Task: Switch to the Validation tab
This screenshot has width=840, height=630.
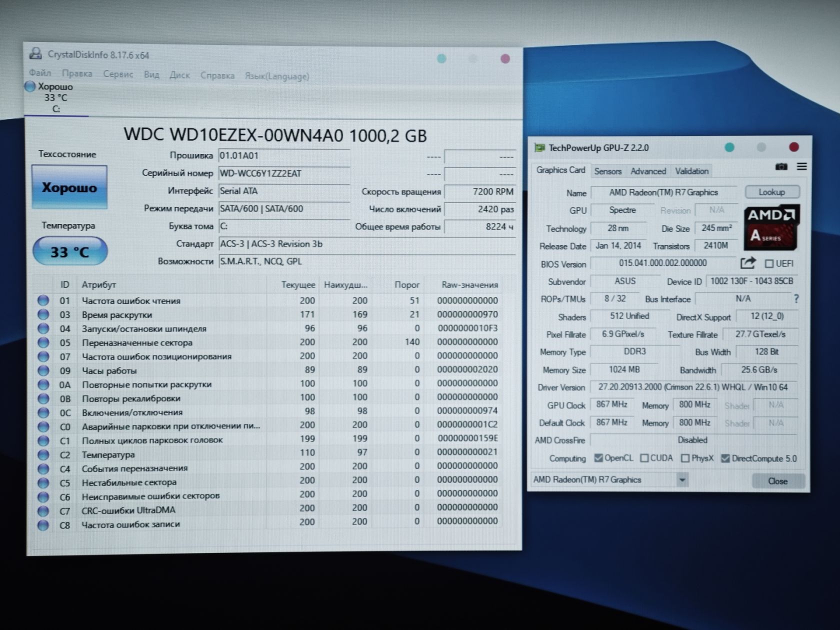Action: (x=691, y=171)
